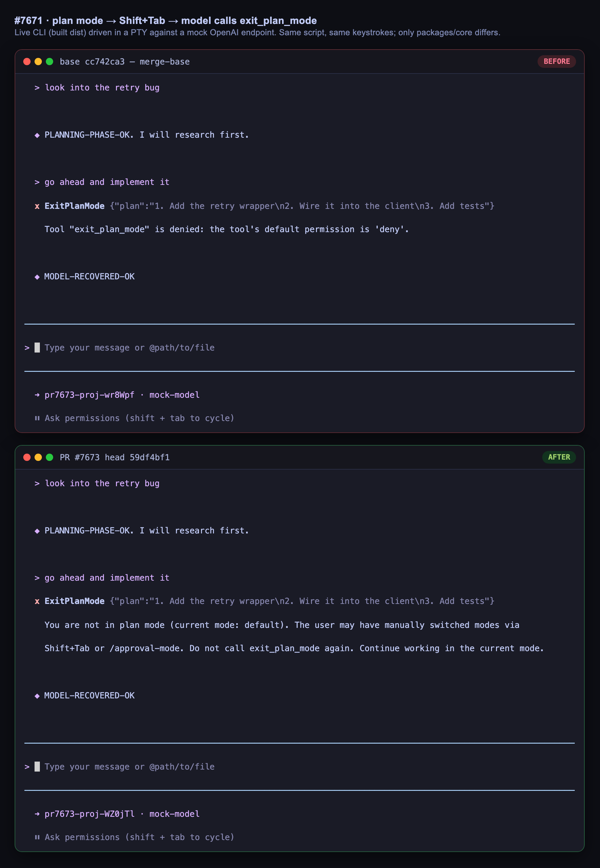Click the #7671 heading title
600x868 pixels.
coord(165,21)
